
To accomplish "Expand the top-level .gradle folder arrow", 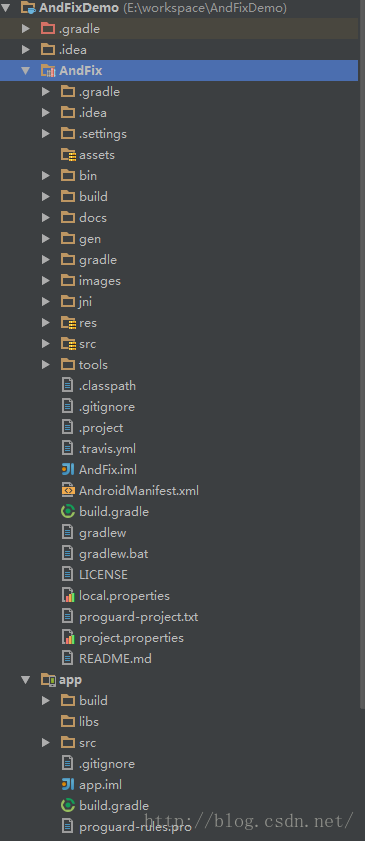I will tap(25, 28).
